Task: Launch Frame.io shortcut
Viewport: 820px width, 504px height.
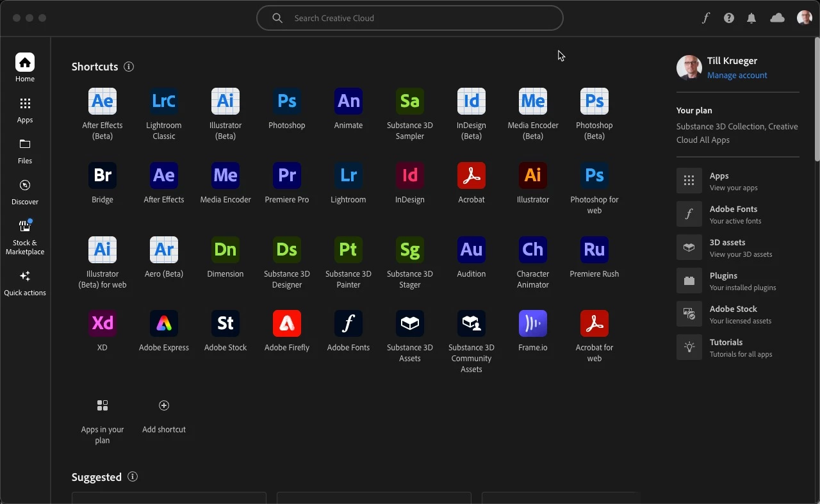Action: coord(533,323)
